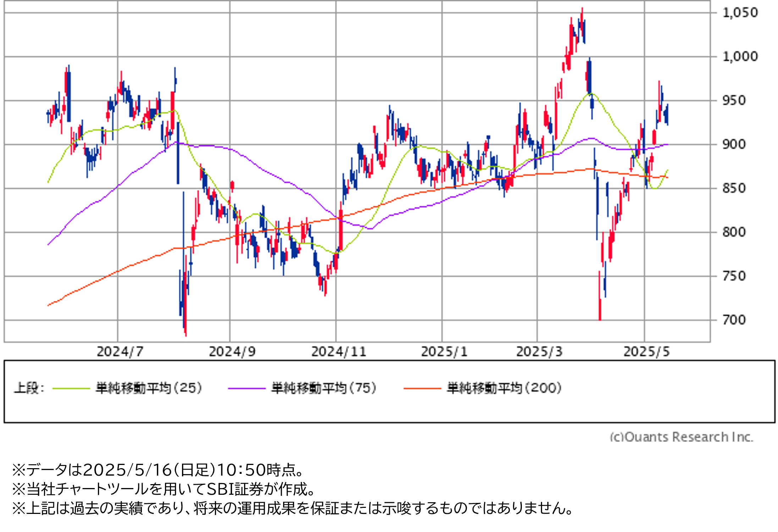Click the 2025/1 date axis label
The height and width of the screenshot is (532, 778).
[444, 352]
